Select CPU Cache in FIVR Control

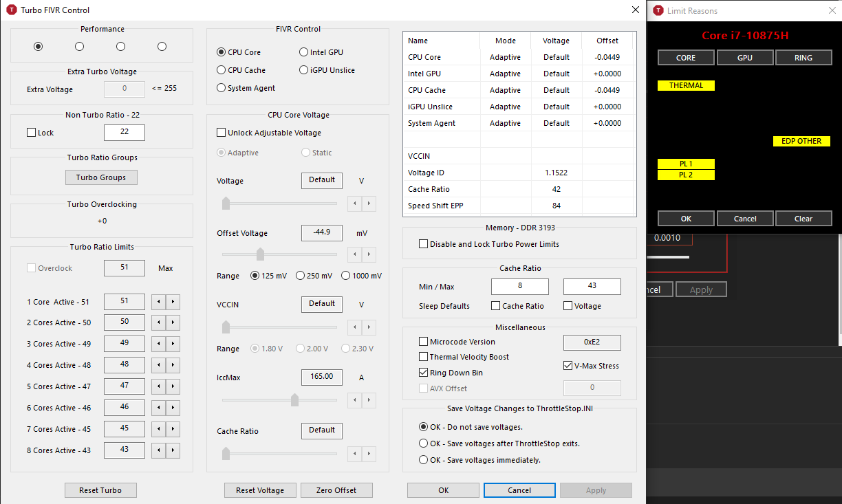(x=241, y=70)
